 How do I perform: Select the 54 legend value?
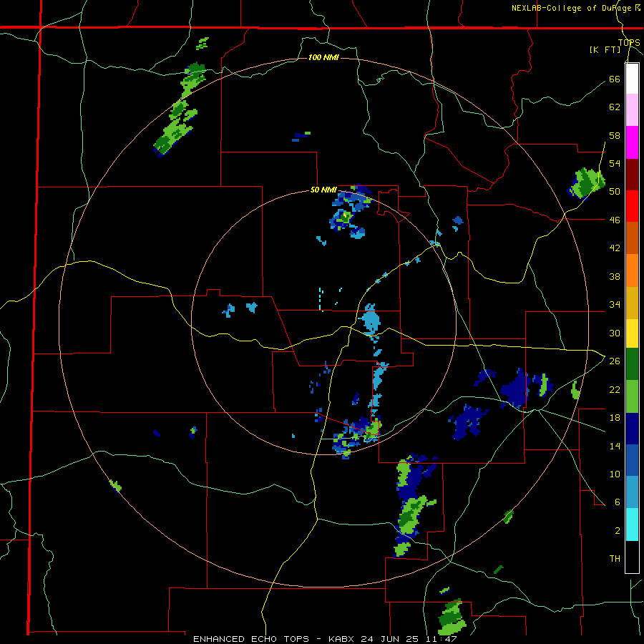(615, 163)
